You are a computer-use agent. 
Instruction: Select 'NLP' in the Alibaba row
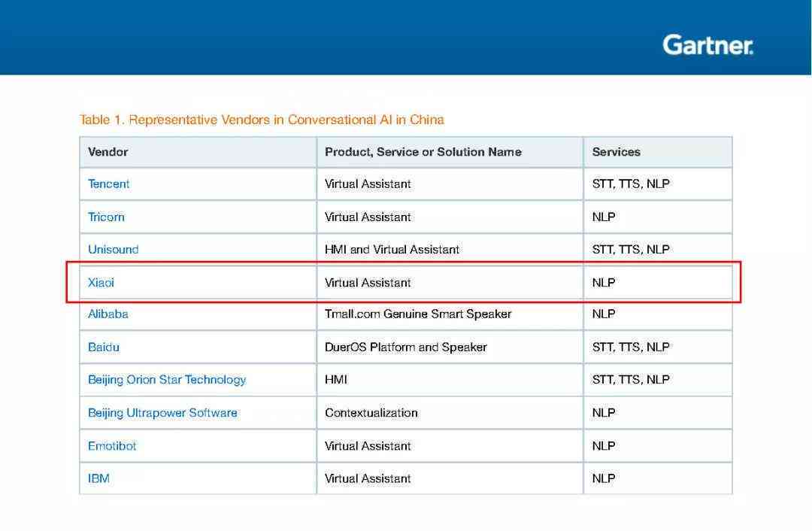604,314
